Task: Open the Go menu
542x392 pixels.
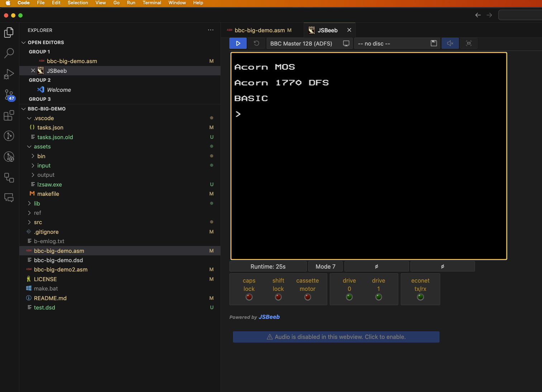Action: tap(117, 3)
